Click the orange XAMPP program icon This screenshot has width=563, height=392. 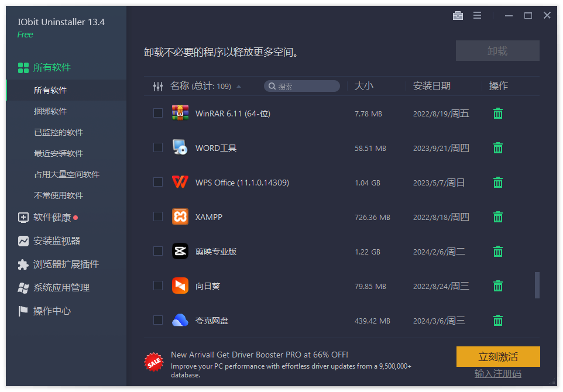pos(180,216)
